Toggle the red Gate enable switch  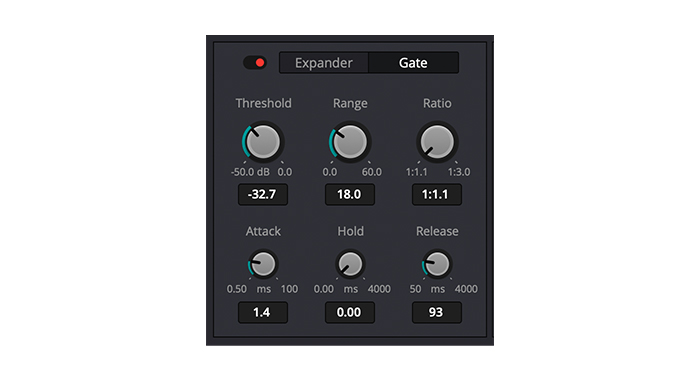[255, 63]
